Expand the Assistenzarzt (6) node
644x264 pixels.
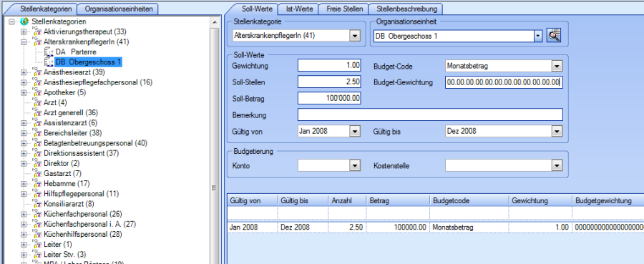[24, 123]
